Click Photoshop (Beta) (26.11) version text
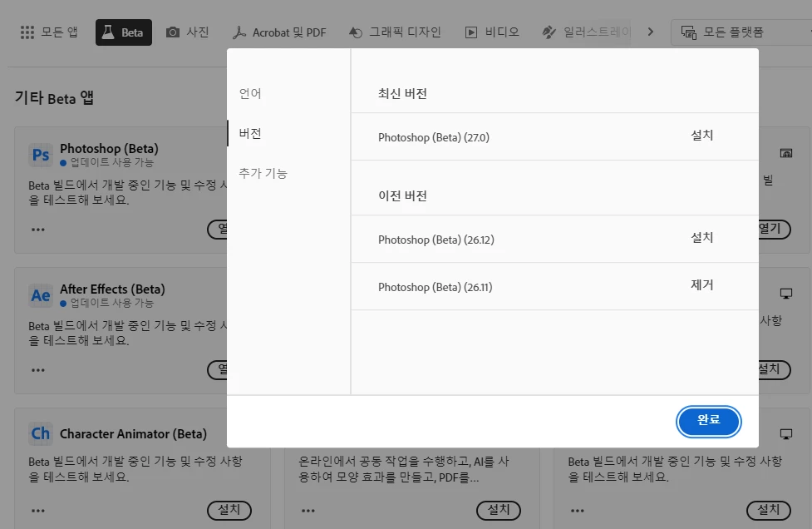Viewport: 812px width, 529px height. (x=435, y=287)
